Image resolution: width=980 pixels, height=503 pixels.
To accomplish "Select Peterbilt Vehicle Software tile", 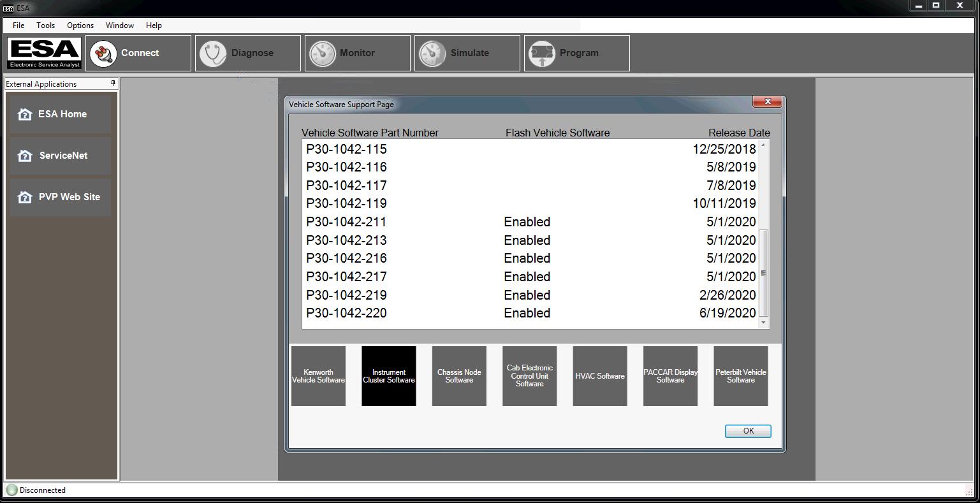I will pos(741,376).
